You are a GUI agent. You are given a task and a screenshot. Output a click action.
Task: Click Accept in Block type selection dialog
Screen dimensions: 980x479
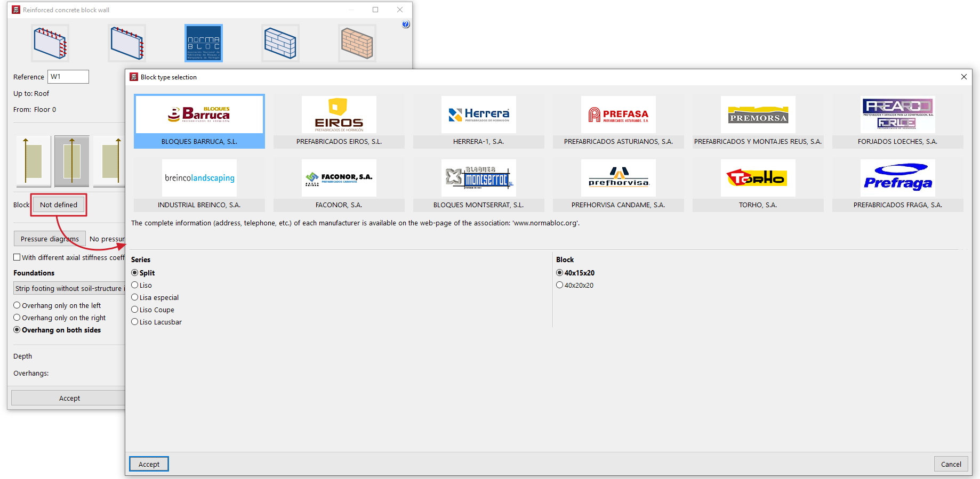click(149, 464)
